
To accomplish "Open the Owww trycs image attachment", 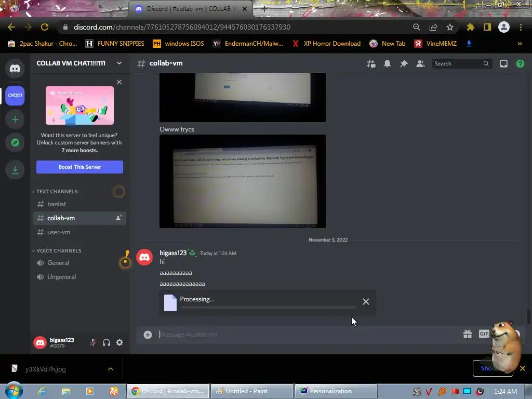I will tap(243, 181).
